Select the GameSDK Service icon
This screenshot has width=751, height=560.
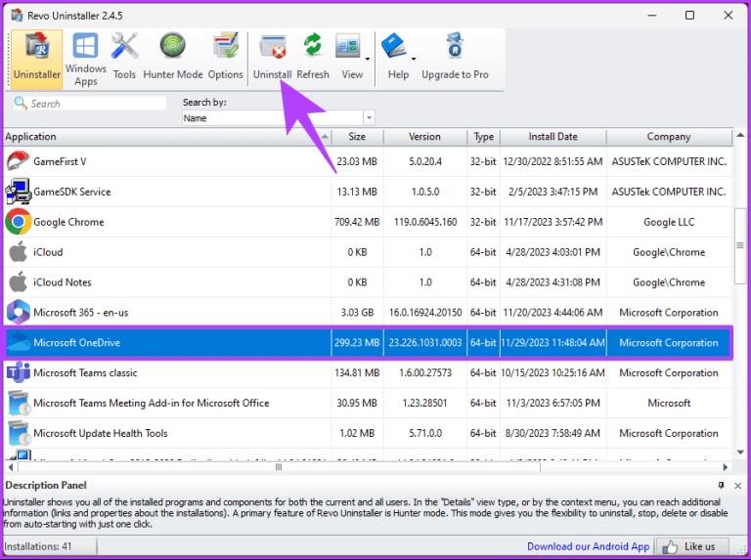(18, 192)
